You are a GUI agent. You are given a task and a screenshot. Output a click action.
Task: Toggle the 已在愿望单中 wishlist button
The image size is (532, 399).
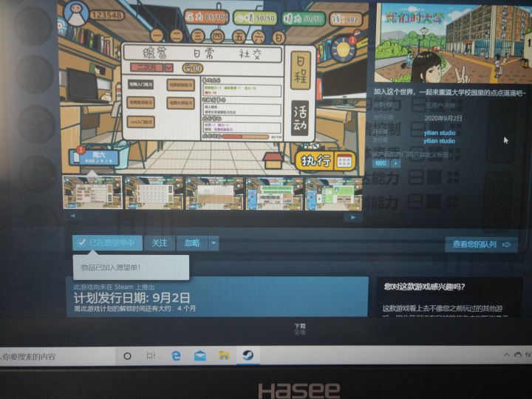(107, 243)
